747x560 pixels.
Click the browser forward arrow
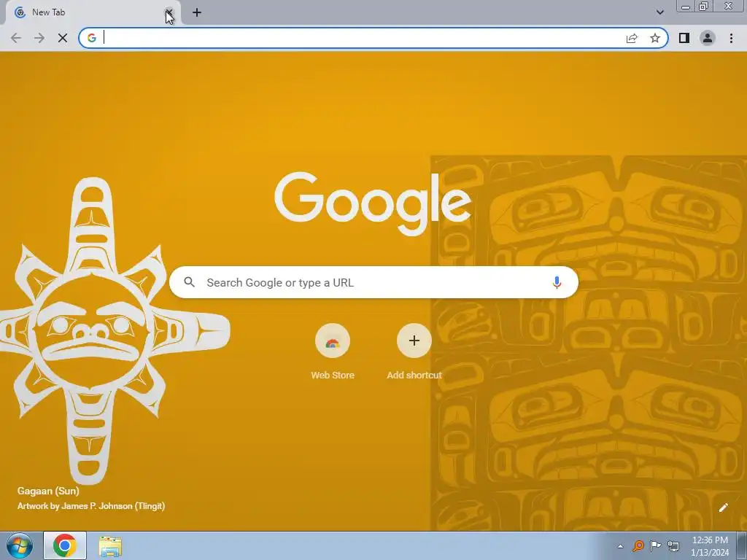click(39, 38)
